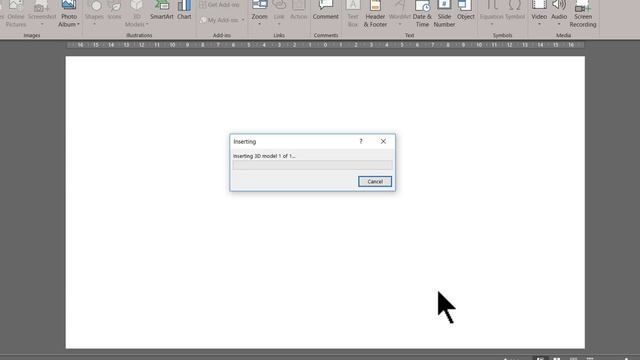
Task: Click the inserting progress bar
Action: point(312,164)
